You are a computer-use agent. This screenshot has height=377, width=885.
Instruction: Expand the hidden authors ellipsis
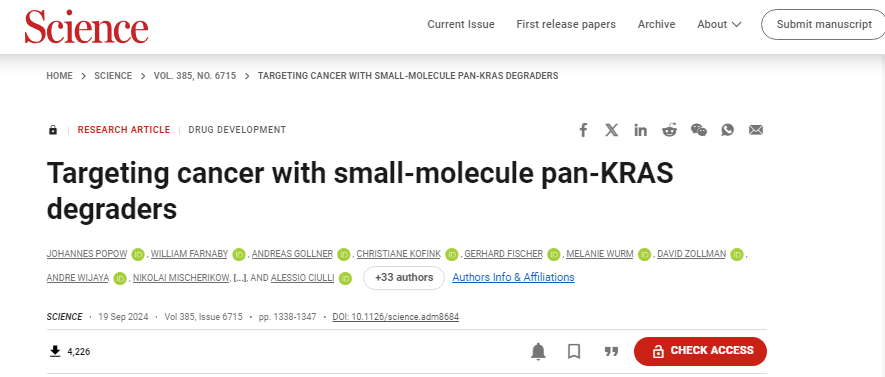[x=240, y=278]
